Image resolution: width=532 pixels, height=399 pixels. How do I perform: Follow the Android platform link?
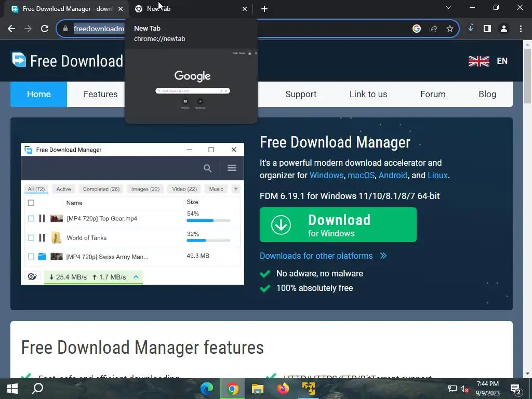point(393,176)
